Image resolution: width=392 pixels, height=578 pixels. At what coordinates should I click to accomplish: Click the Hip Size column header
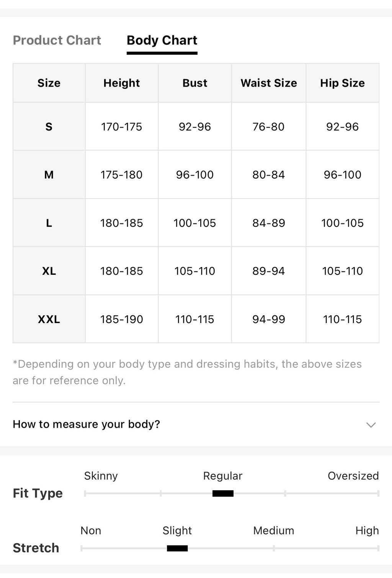pos(343,83)
